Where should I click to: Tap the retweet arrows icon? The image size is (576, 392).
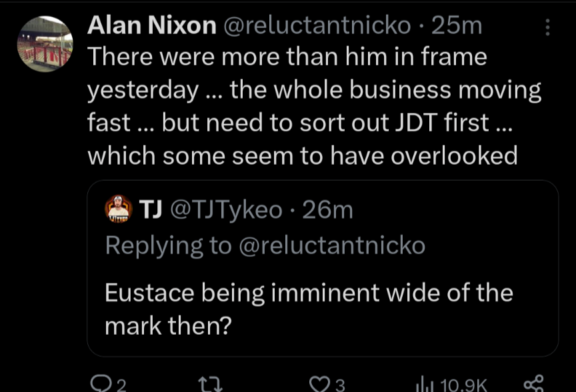pos(209,383)
